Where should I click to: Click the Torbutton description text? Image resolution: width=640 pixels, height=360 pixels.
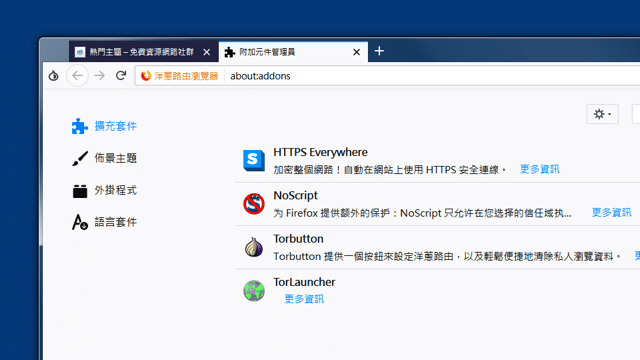[x=447, y=256]
